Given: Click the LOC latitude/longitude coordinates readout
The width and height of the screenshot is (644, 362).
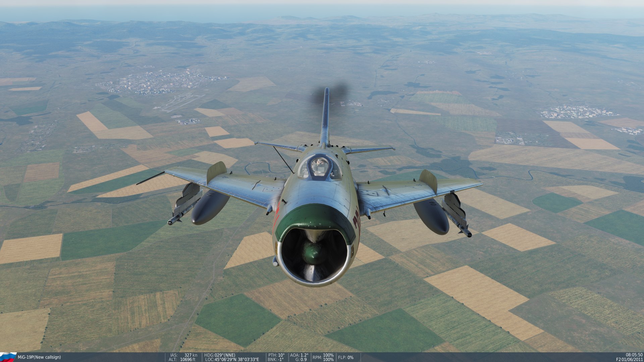Looking at the screenshot, I should [232, 360].
